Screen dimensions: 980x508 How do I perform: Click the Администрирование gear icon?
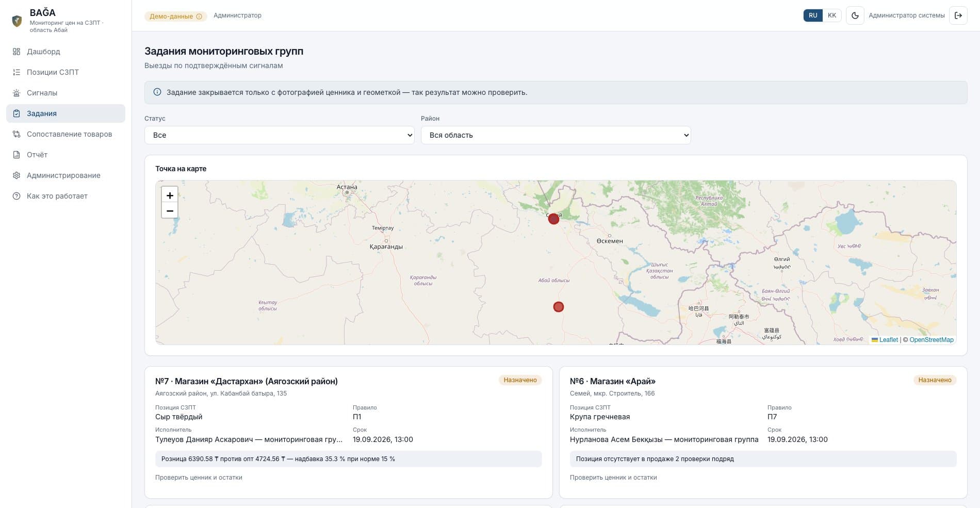click(x=17, y=175)
